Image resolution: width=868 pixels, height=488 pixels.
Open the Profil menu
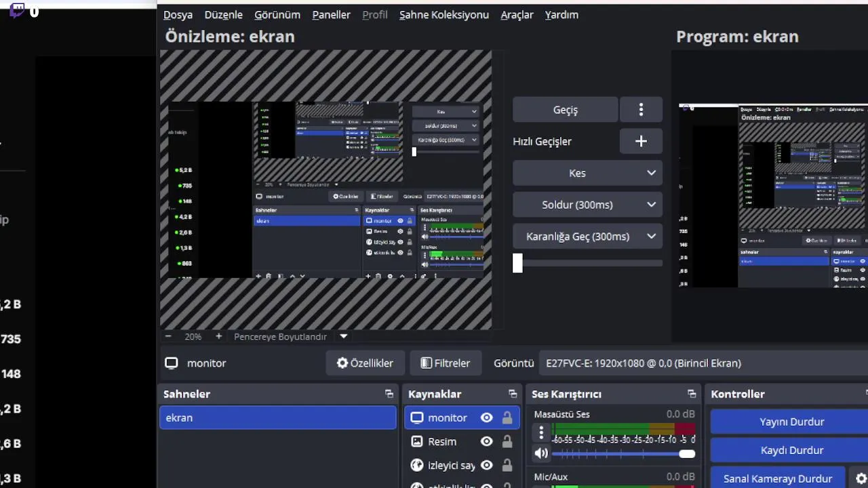click(375, 14)
